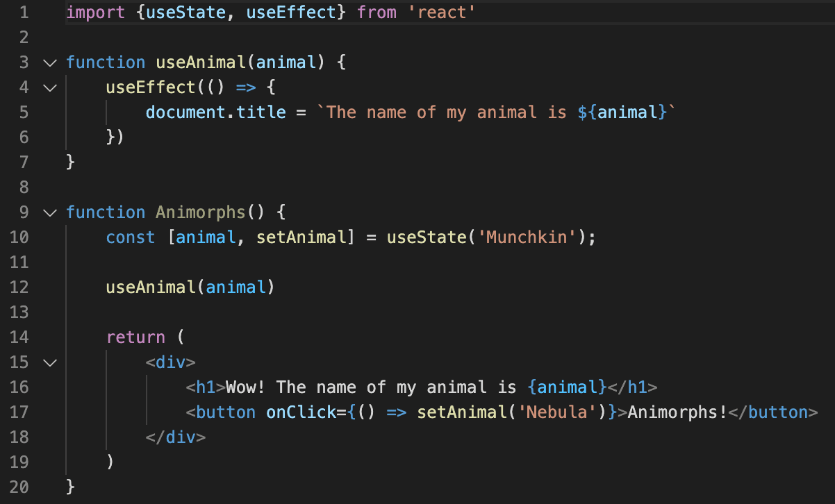Collapse the useAnimal function via its chevron
Viewport: 835px width, 504px height.
coord(49,62)
